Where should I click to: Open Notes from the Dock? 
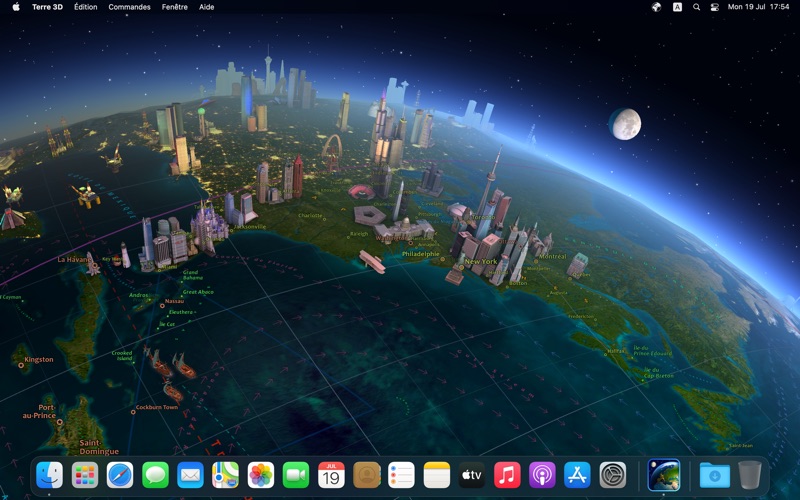click(x=437, y=475)
